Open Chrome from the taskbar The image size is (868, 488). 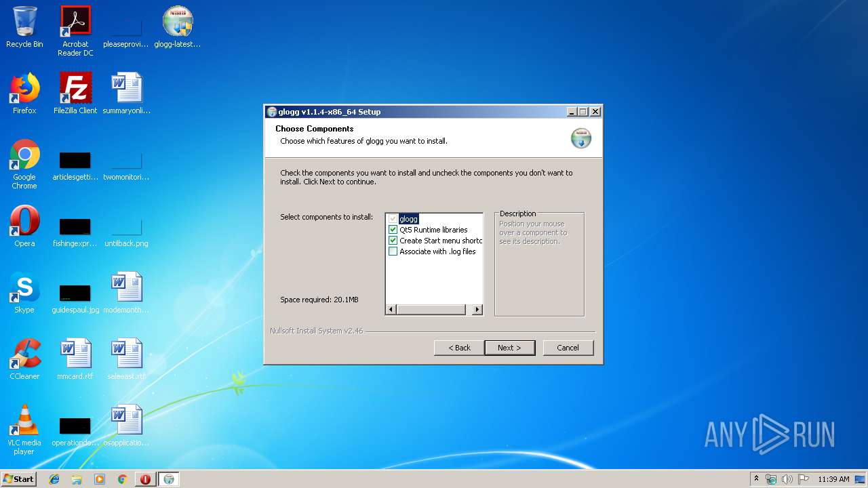(x=123, y=479)
